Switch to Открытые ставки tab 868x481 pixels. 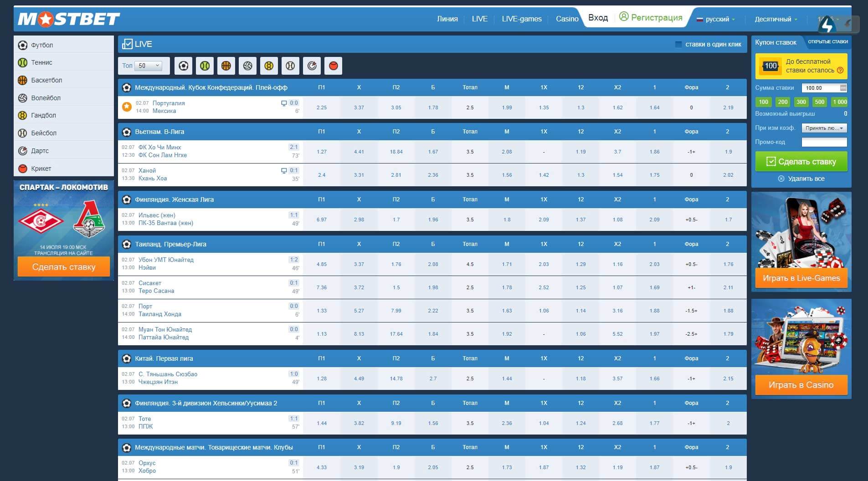[827, 41]
